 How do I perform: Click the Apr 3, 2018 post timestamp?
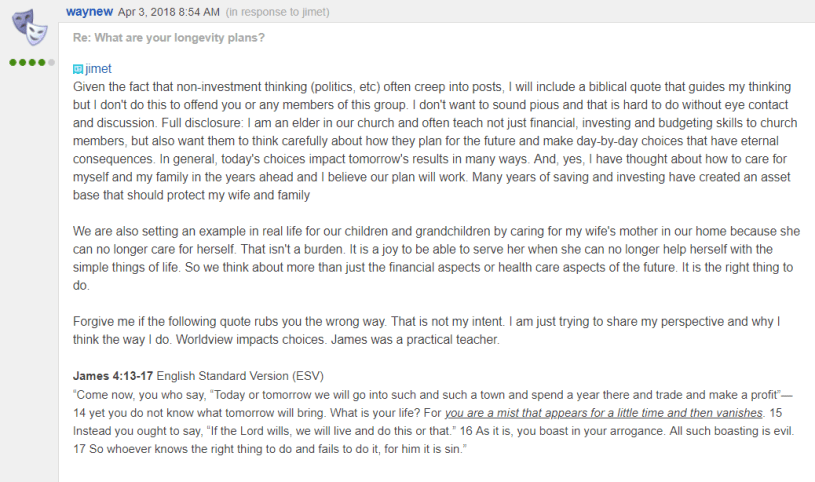[x=156, y=12]
